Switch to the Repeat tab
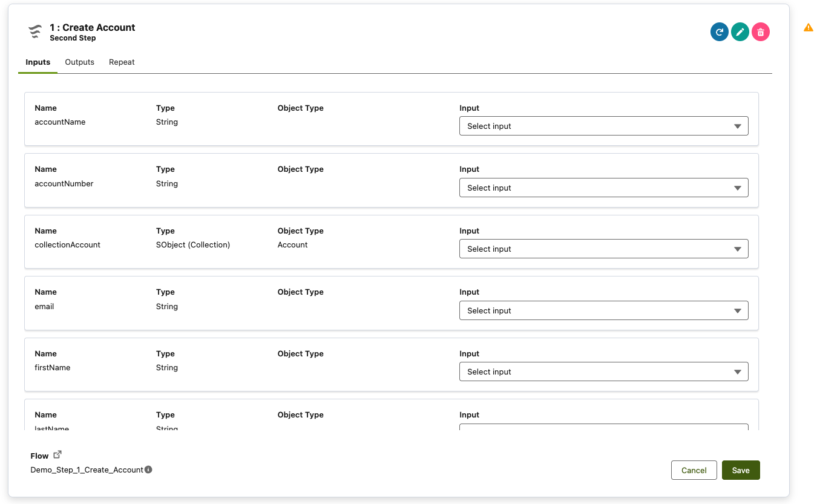Screen dimensions: 817x504 click(122, 62)
